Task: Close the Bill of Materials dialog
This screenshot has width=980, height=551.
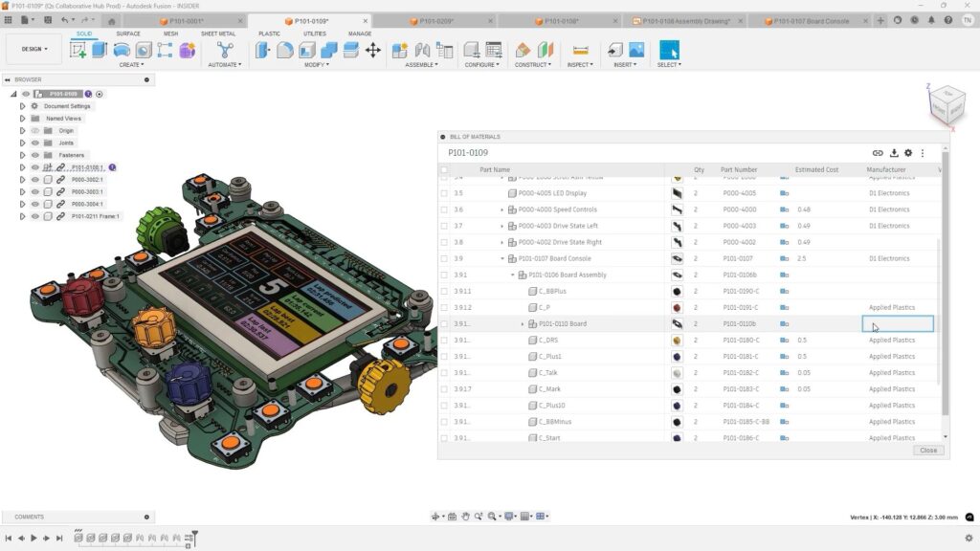Action: 927,450
